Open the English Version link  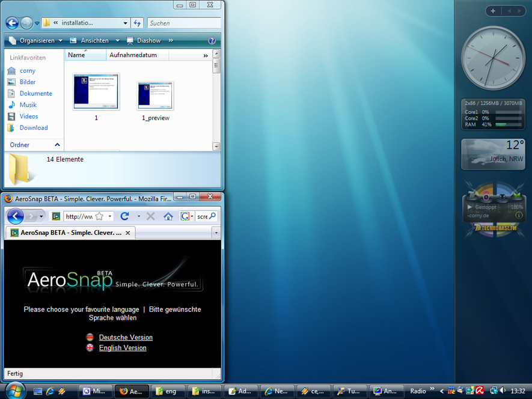123,348
